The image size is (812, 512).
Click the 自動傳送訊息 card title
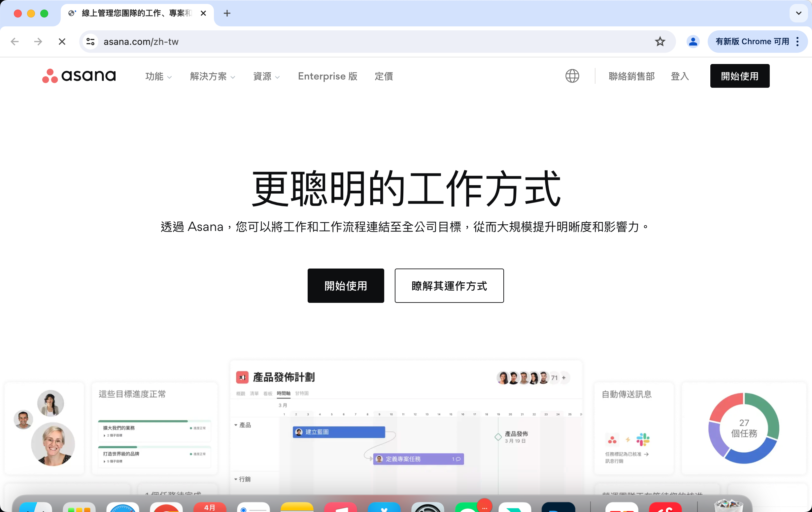tap(626, 394)
